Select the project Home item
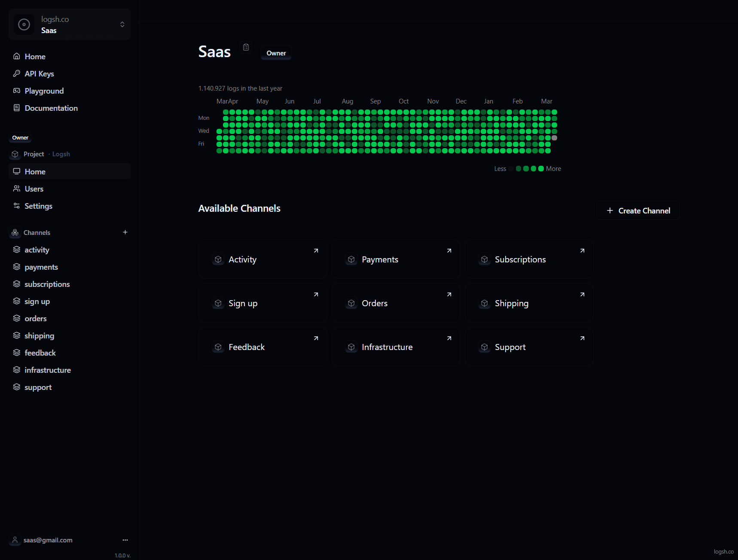 click(x=70, y=171)
